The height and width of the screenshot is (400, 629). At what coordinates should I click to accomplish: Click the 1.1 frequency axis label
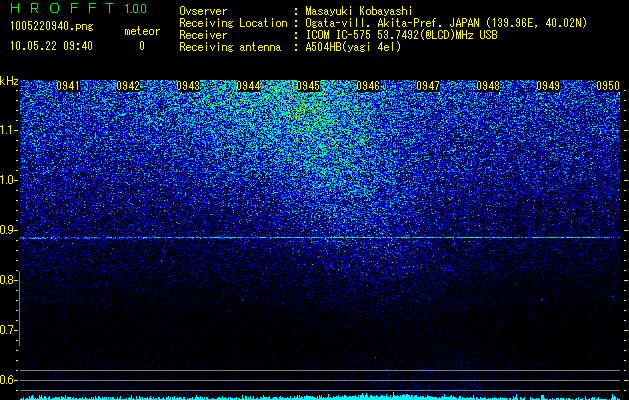tap(8, 130)
